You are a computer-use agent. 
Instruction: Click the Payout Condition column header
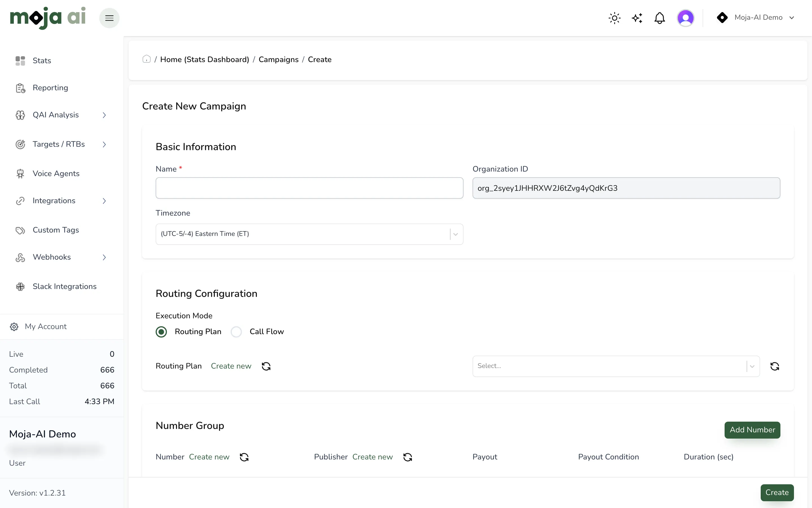click(608, 457)
